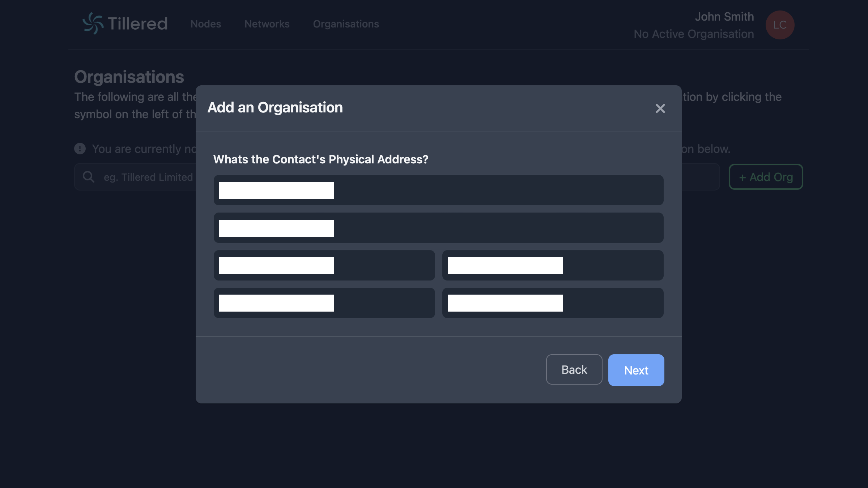
Task: Open Organisations in the navigation bar
Action: point(346,24)
